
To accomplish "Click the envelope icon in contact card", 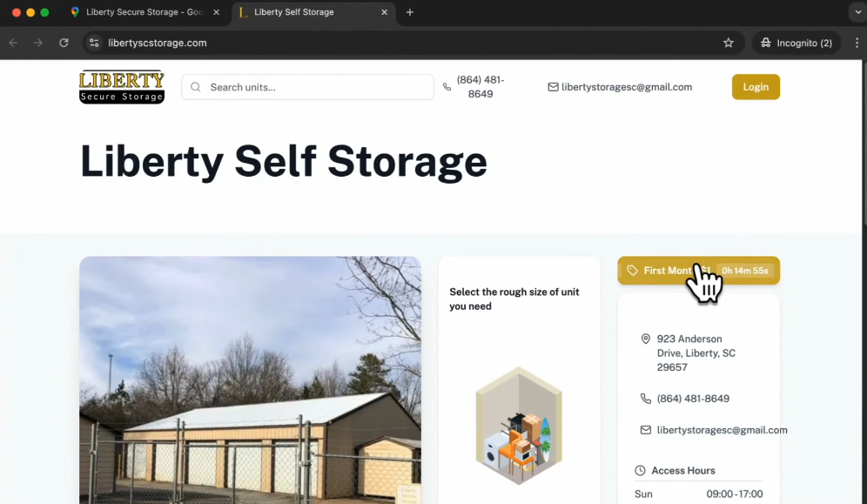I will coord(645,430).
